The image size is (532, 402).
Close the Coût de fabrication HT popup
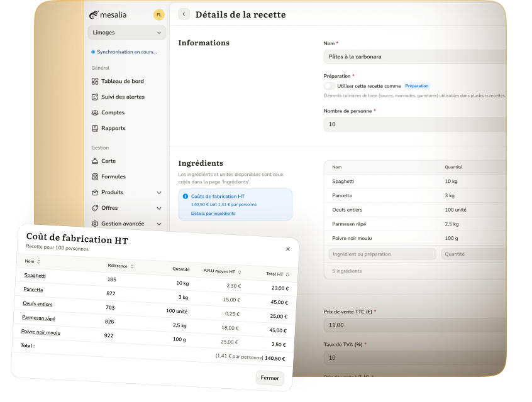pos(288,249)
